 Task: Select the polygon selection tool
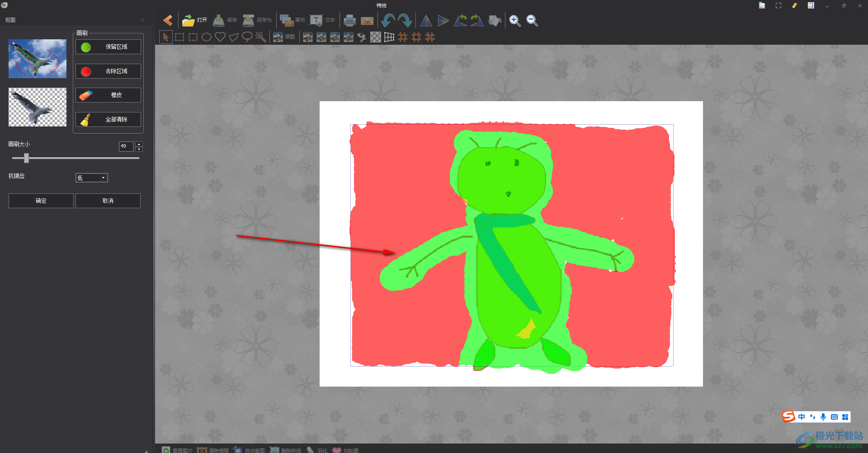click(x=234, y=37)
